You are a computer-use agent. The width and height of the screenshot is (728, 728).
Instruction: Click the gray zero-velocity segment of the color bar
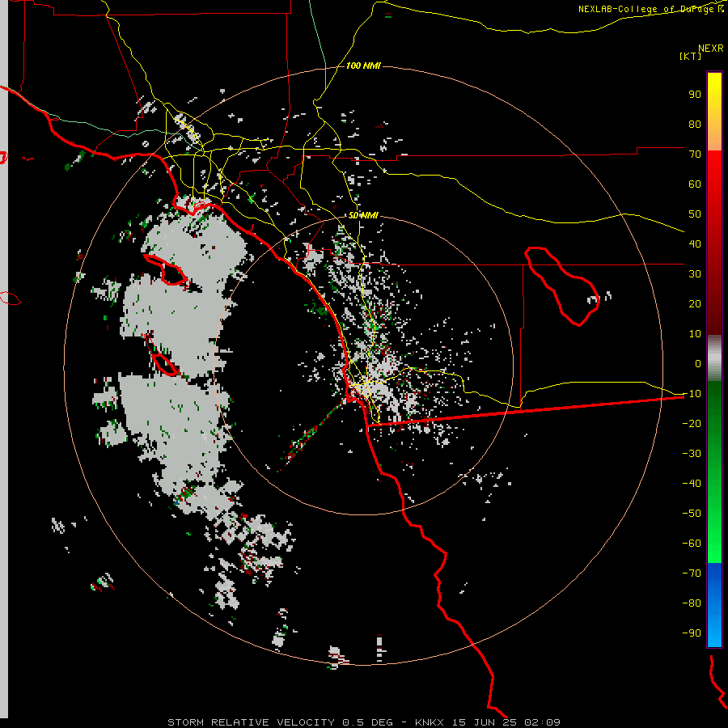pos(714,358)
